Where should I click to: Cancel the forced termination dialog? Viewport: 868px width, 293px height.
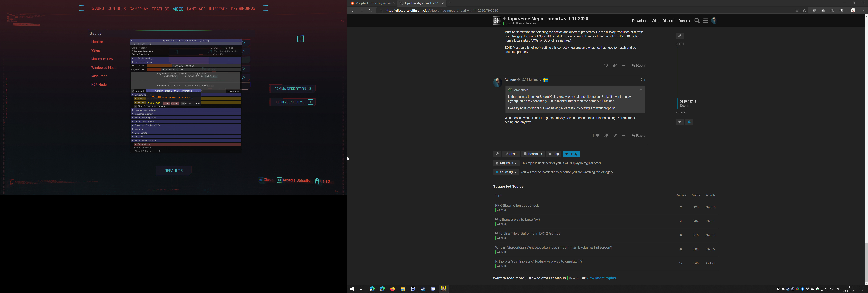[175, 103]
